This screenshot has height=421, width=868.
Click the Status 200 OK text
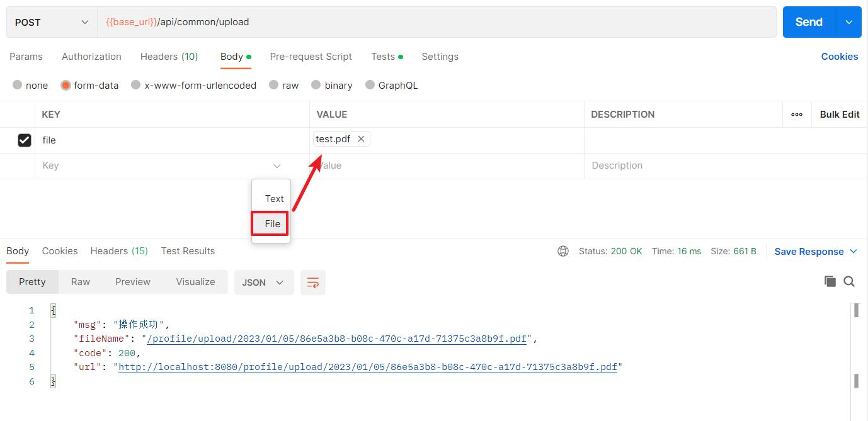pos(610,251)
